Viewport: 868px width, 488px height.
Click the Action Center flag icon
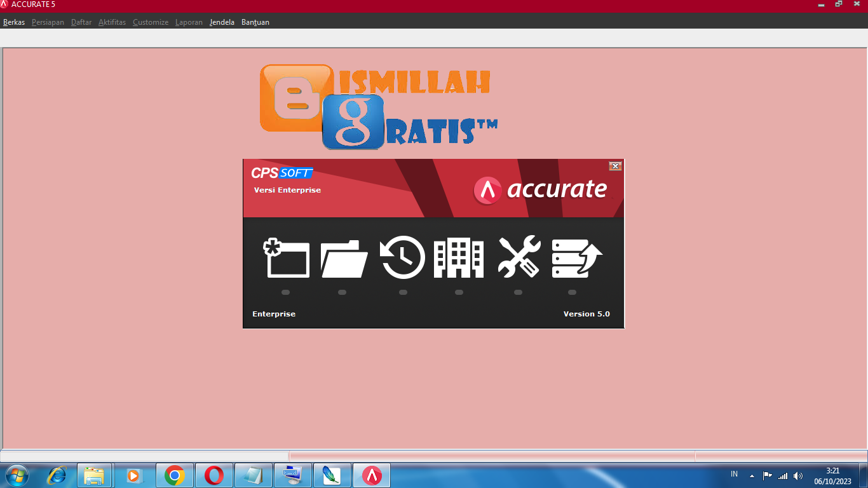click(767, 475)
